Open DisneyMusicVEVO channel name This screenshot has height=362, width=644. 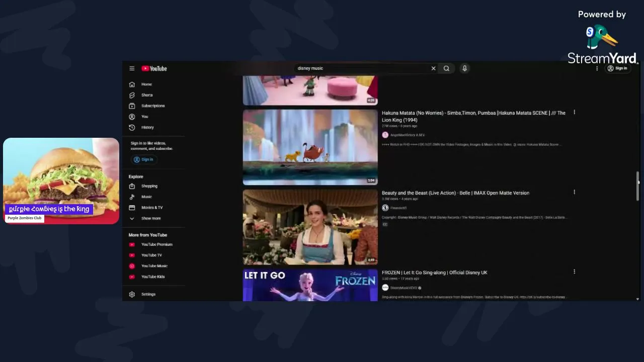click(x=404, y=288)
